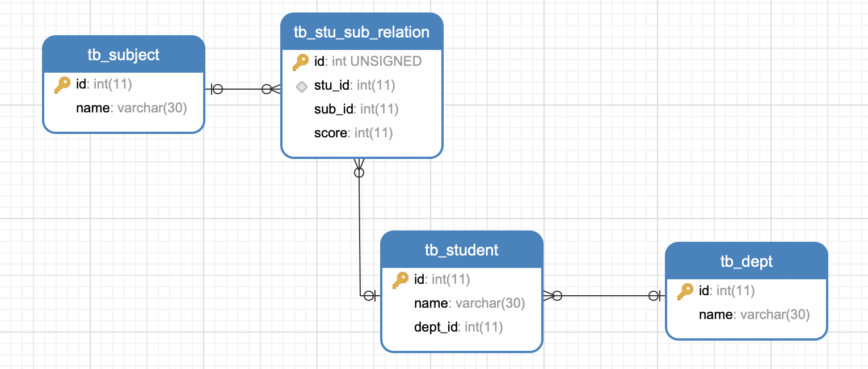Screen dimensions: 868x369
Task: Click the name column in tb_student
Action: coord(469,303)
